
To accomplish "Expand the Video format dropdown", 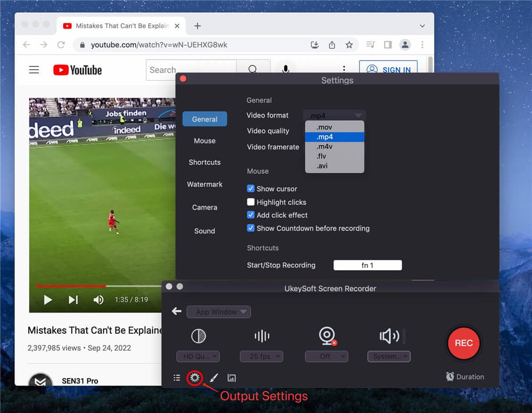I will click(335, 115).
